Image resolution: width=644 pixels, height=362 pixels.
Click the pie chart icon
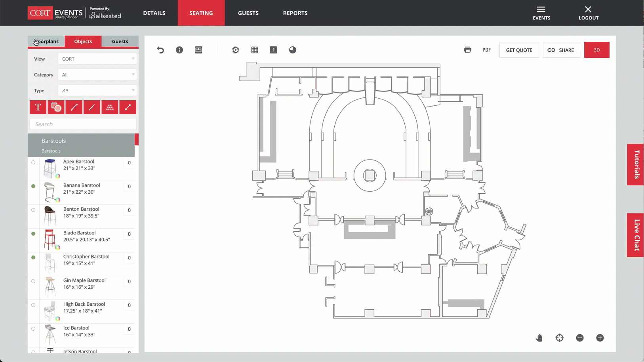tap(293, 50)
